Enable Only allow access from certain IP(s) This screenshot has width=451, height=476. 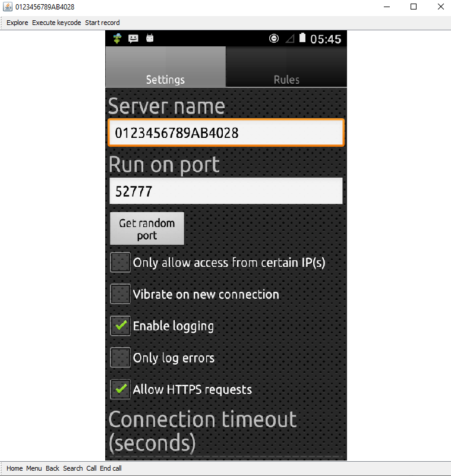pyautogui.click(x=121, y=262)
